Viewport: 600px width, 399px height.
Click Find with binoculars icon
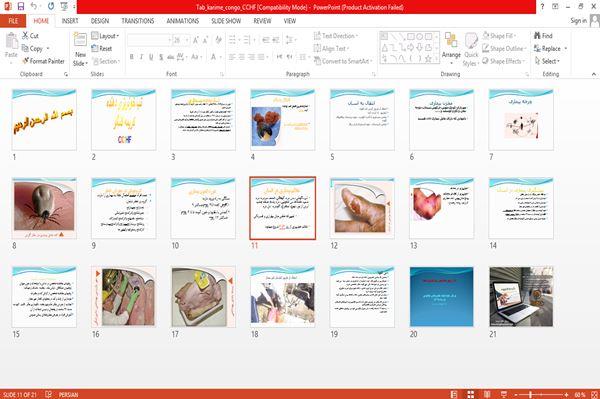pos(543,36)
